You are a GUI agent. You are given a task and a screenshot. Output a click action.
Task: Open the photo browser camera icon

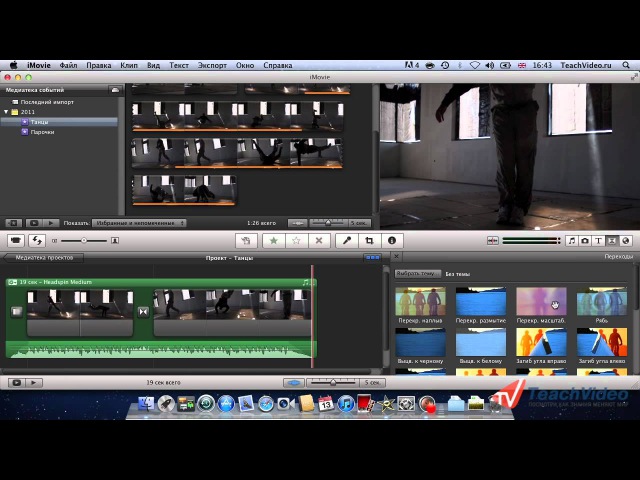[x=585, y=241]
